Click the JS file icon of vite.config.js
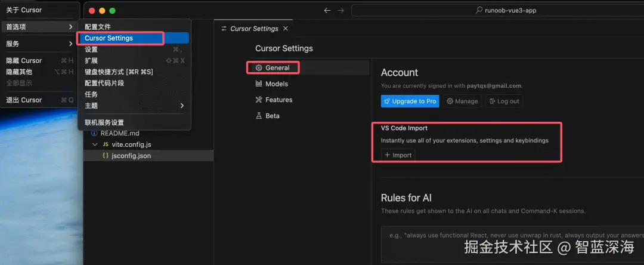The height and width of the screenshot is (265, 644). (106, 144)
